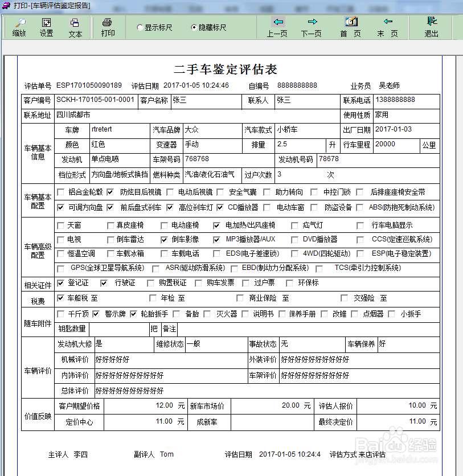The width and height of the screenshot is (463, 476).
Task: Click the title 二手车鉴定评估表
Action: click(x=226, y=69)
